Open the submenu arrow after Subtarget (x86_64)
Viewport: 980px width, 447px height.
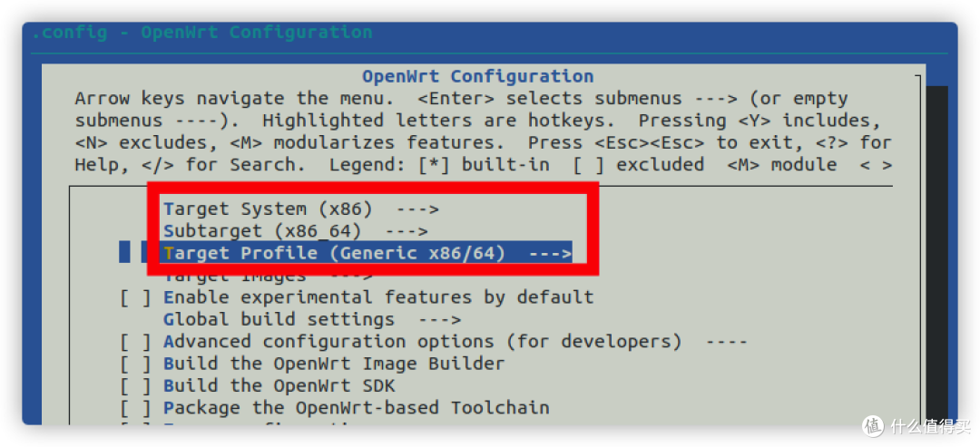tap(407, 231)
